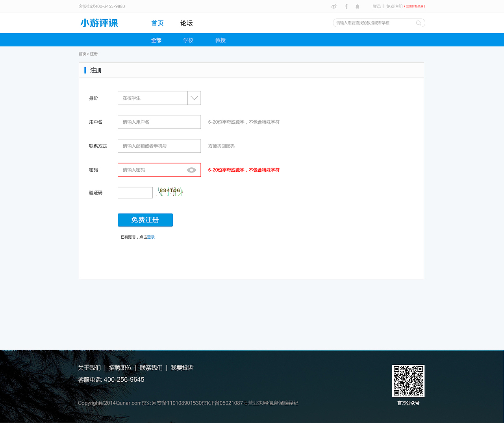Scan the official QR code image
Screen dimensions: 504x423
click(x=408, y=381)
